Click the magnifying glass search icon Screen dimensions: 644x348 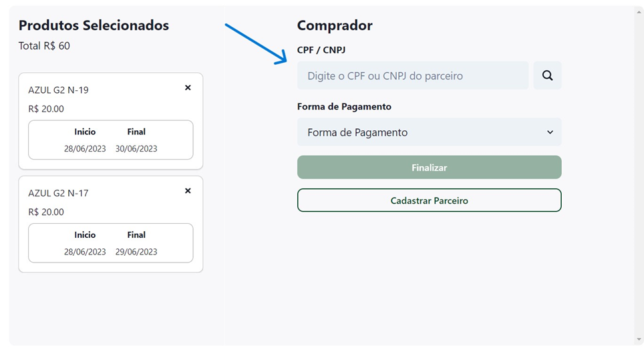tap(547, 75)
